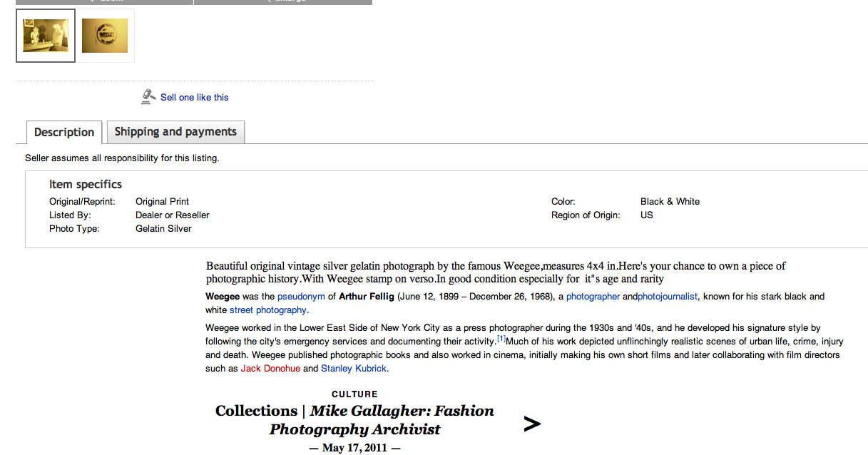Select the Weegee stamp thumbnail
This screenshot has height=455, width=868.
click(105, 36)
